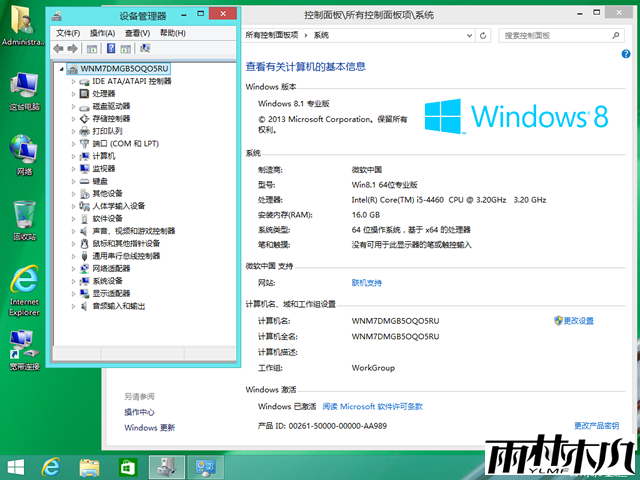The width and height of the screenshot is (640, 480).
Task: Open the 帮助(H) menu
Action: [173, 33]
